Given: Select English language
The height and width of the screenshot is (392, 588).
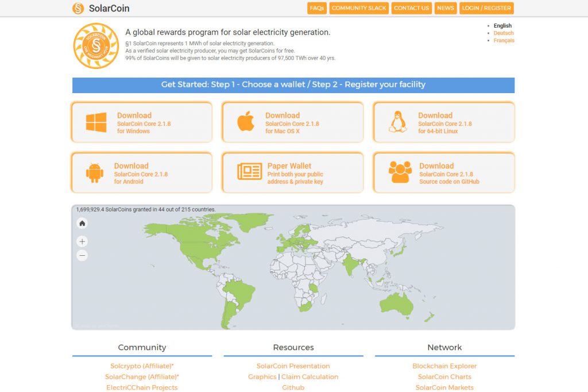Looking at the screenshot, I should [502, 25].
